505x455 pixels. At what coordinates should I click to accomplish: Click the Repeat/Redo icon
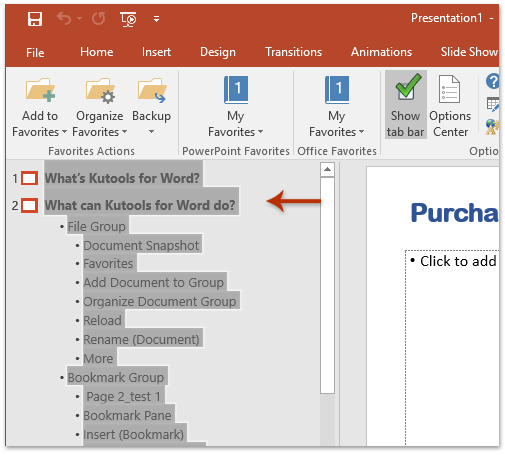(99, 19)
